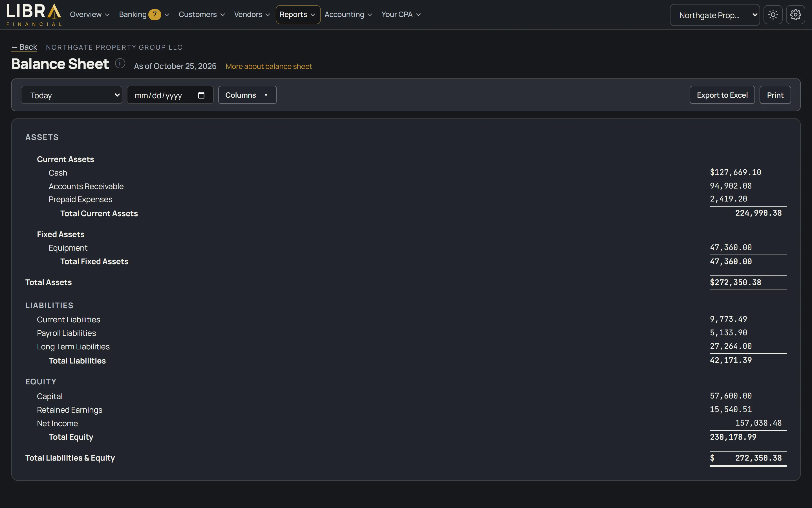The width and height of the screenshot is (812, 508).
Task: Open the Your CPA menu
Action: click(x=401, y=14)
